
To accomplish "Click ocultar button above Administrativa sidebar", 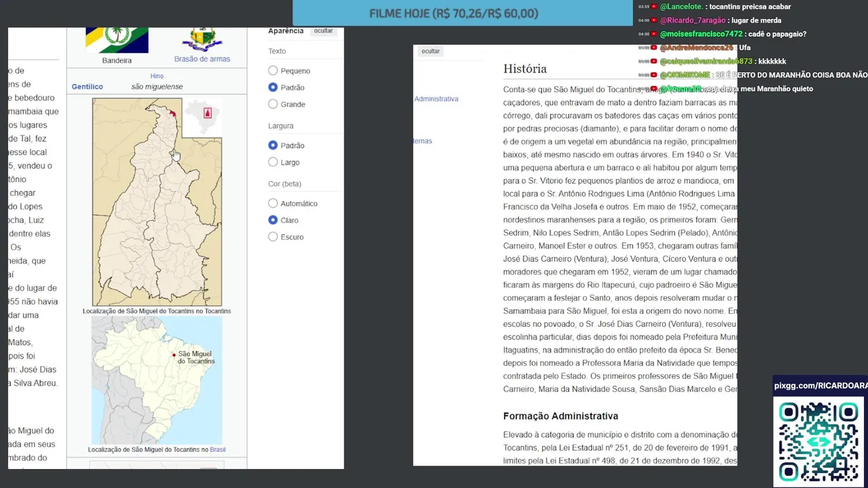I will [x=431, y=52].
